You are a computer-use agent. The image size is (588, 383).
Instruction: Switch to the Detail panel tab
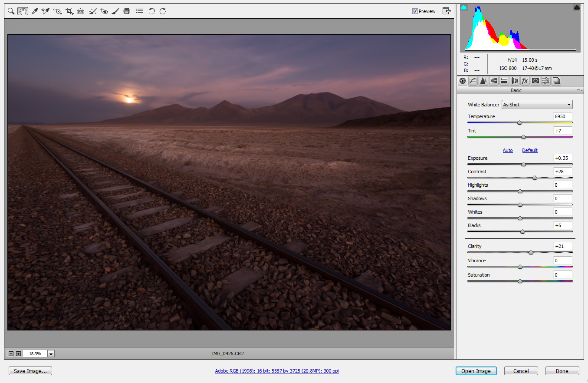483,80
